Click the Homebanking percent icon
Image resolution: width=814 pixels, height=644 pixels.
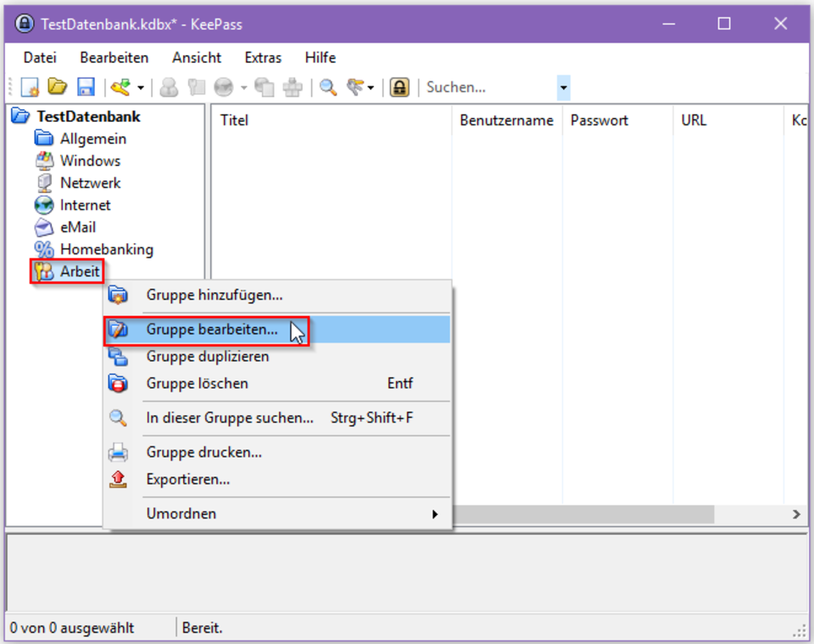(x=44, y=249)
